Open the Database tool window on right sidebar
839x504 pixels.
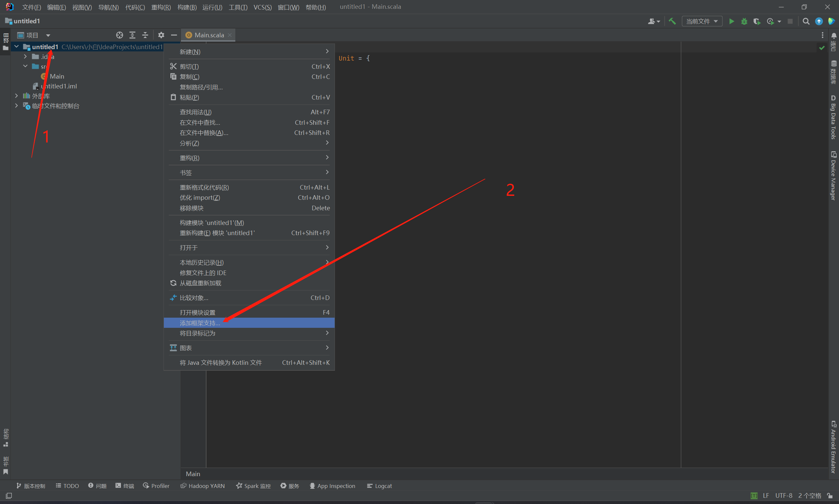[833, 72]
